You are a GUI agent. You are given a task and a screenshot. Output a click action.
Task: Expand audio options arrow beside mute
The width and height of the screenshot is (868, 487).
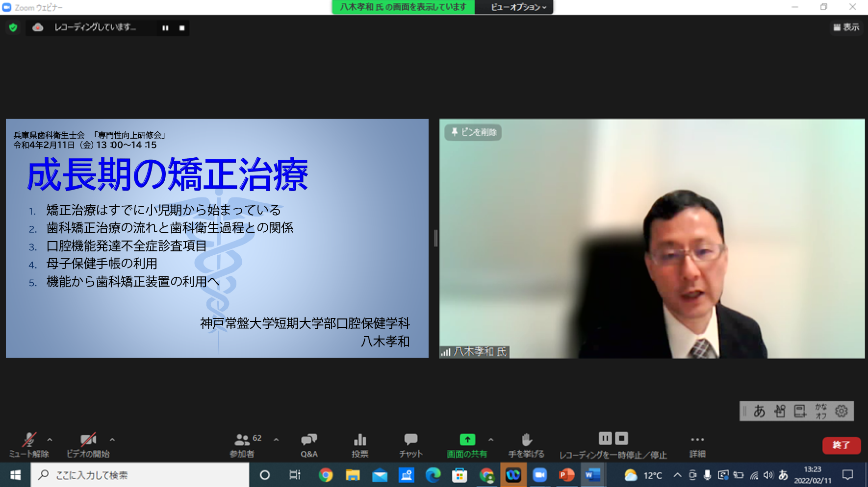[x=50, y=439]
